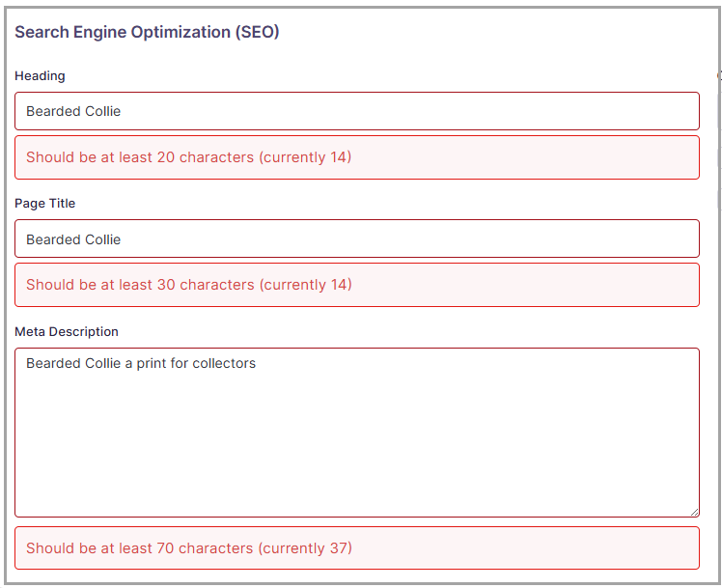Click the 'Search Engine Optimization (SEO)' title

click(147, 32)
